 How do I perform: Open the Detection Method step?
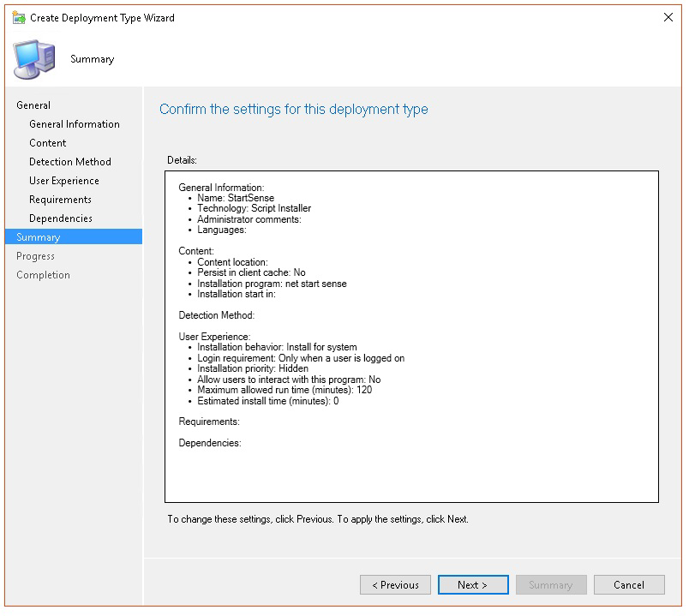(x=70, y=162)
